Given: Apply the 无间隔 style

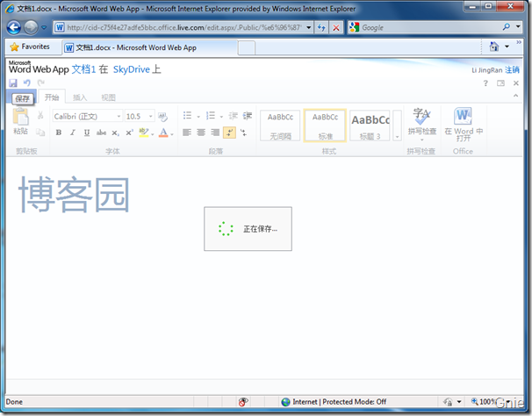Looking at the screenshot, I should tap(280, 126).
